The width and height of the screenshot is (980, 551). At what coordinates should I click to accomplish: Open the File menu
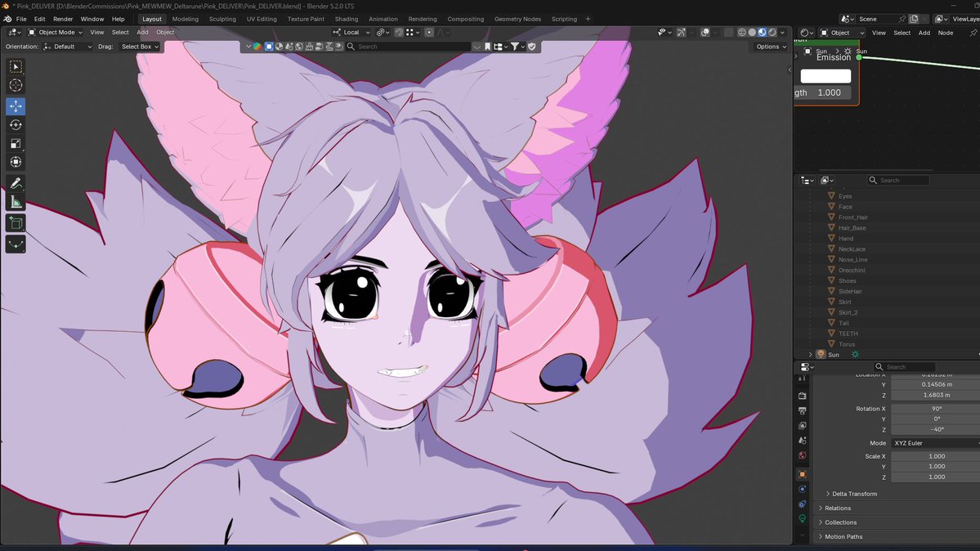pyautogui.click(x=21, y=19)
